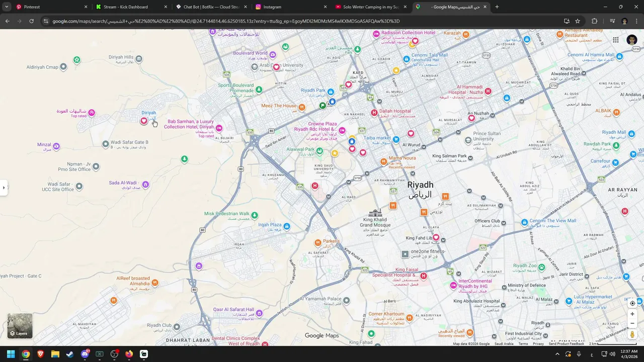Click Send Product Feedback link
Viewport: 644px width, 362px height.
566,344
